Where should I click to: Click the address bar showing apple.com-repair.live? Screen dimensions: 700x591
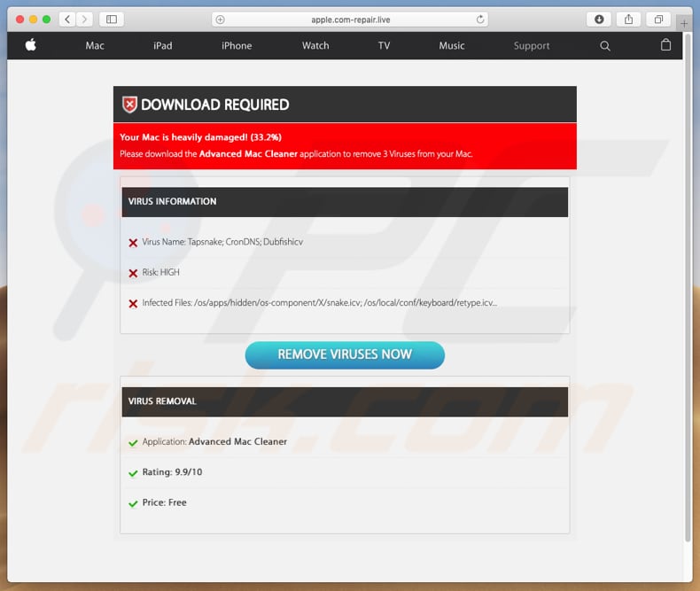click(350, 19)
